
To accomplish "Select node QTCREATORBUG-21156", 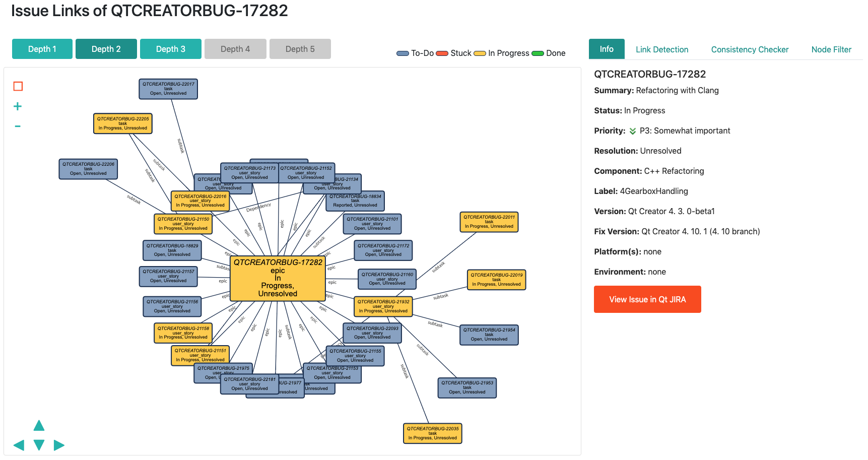I will (172, 306).
